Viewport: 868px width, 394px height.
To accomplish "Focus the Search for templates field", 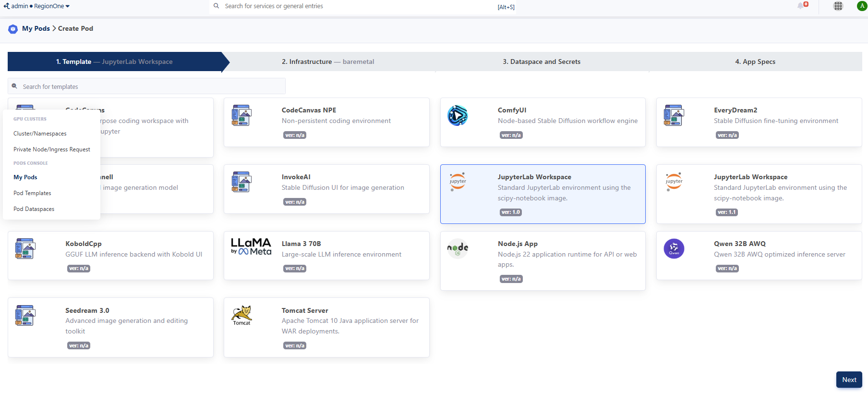I will (146, 86).
